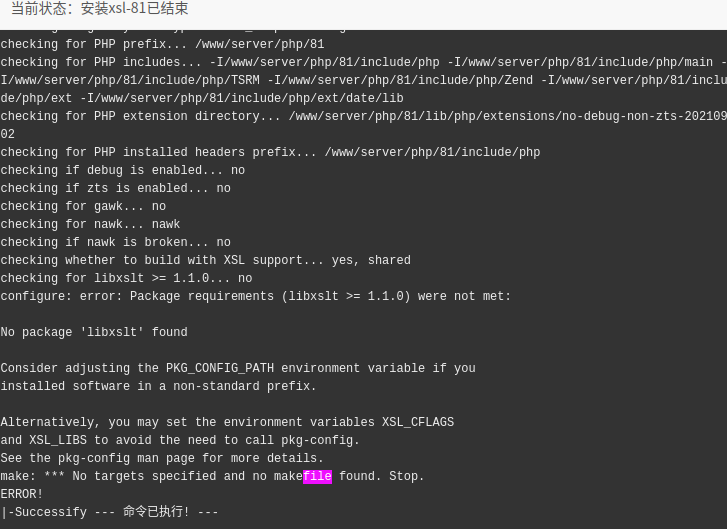Click the "checking for nawk... nawk" line

coord(90,224)
